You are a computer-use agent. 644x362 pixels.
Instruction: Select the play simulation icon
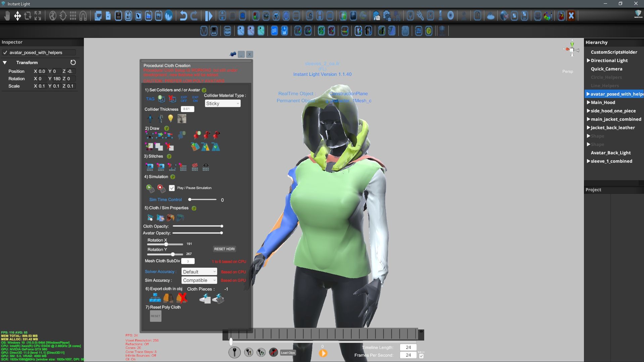150,188
